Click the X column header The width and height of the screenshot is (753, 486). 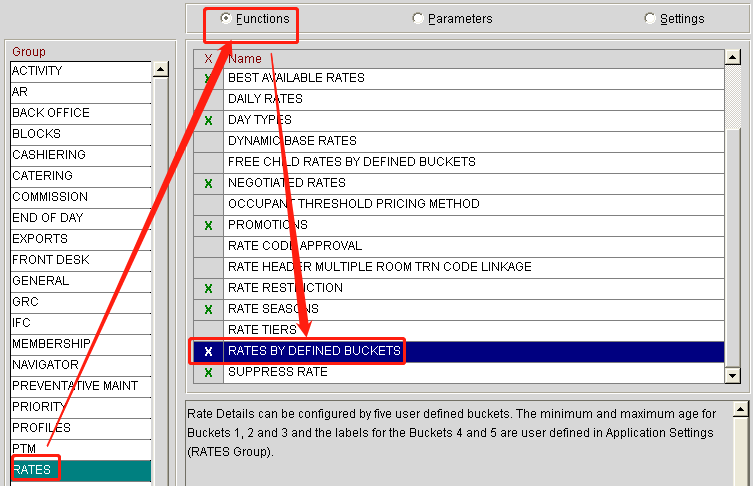pos(208,59)
